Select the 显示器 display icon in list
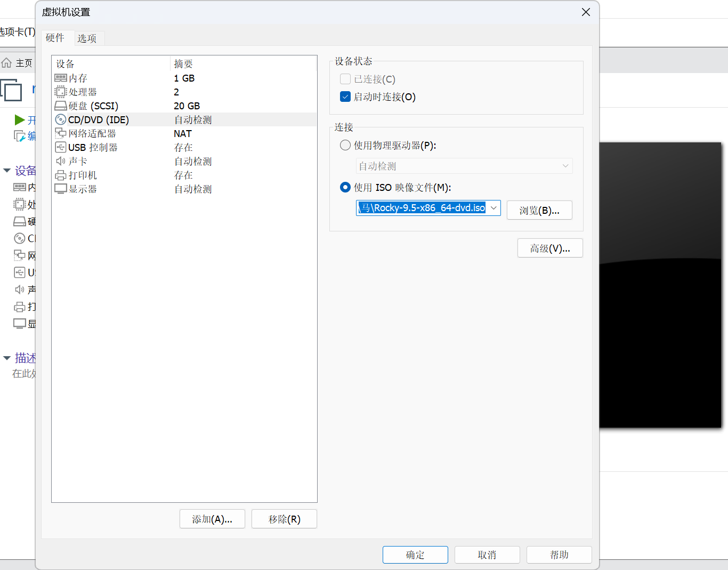 click(x=61, y=189)
